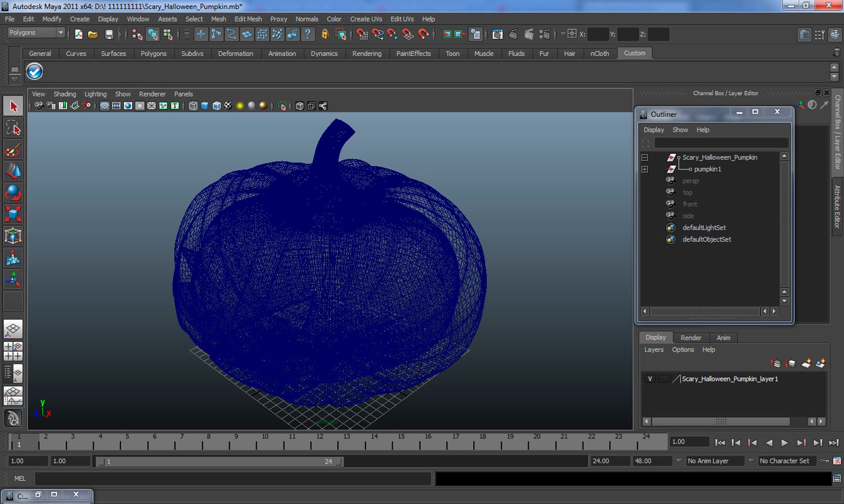
Task: Collapse Scary_Halloween_Pumpkin node in Outliner
Action: [x=645, y=158]
